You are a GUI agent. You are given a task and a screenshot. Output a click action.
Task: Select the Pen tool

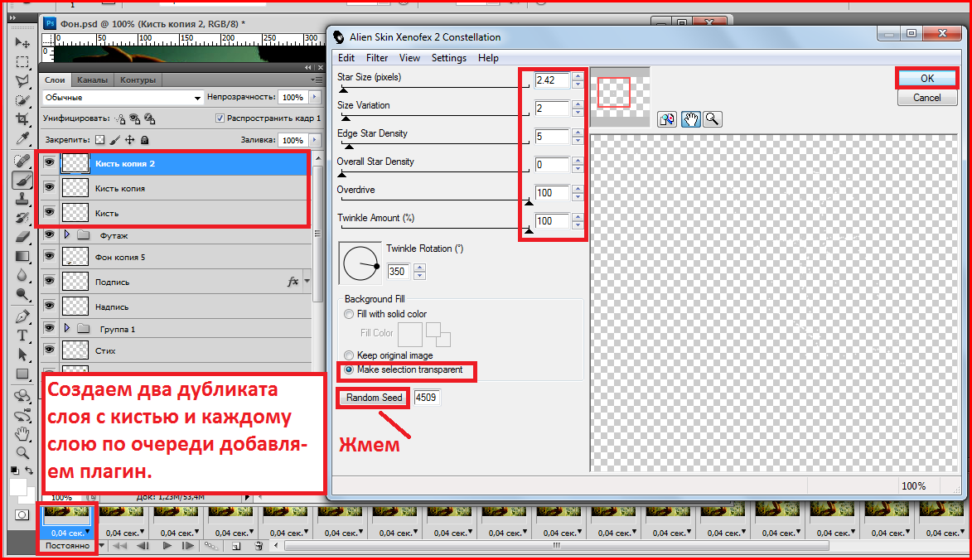pos(22,316)
